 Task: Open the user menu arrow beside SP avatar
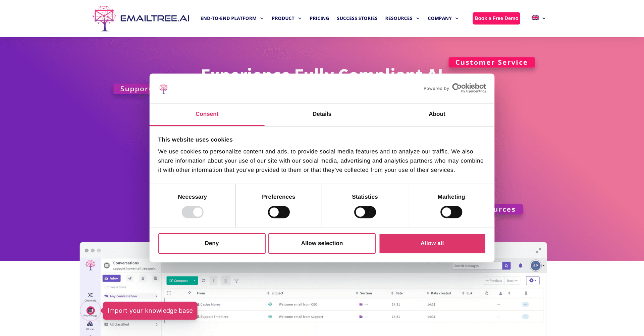[543, 266]
